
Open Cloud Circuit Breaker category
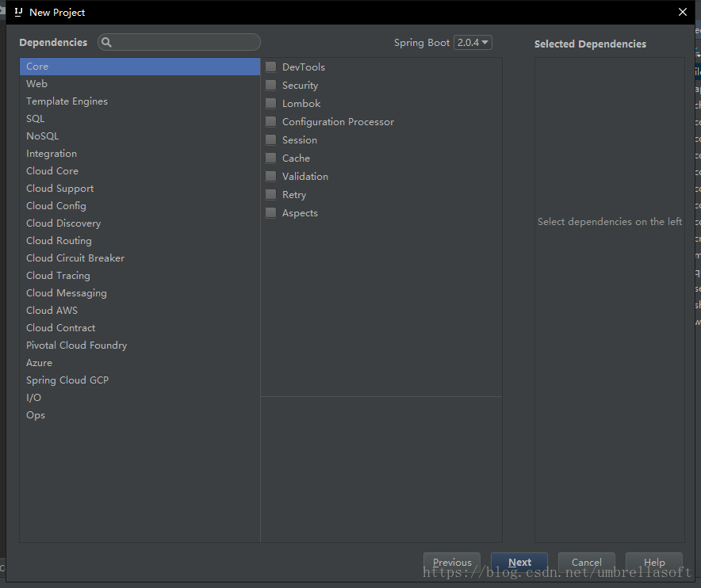pos(140,258)
